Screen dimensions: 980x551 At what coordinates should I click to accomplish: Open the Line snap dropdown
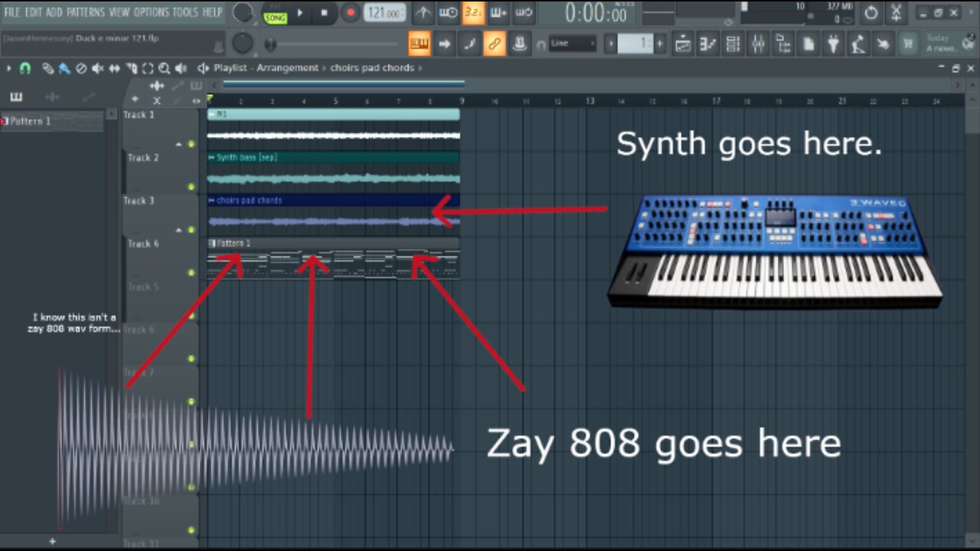571,44
